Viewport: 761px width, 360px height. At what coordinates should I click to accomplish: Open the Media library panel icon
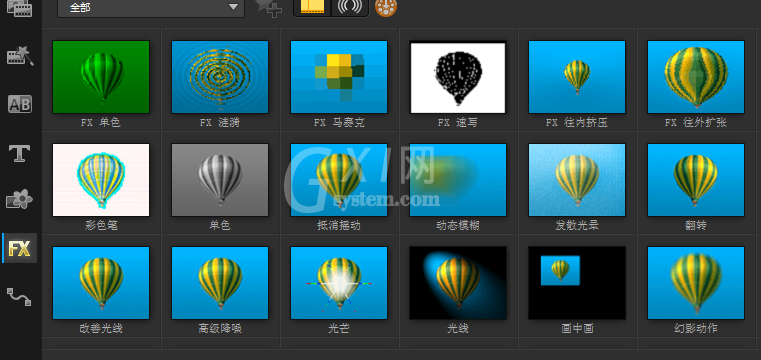[x=19, y=8]
